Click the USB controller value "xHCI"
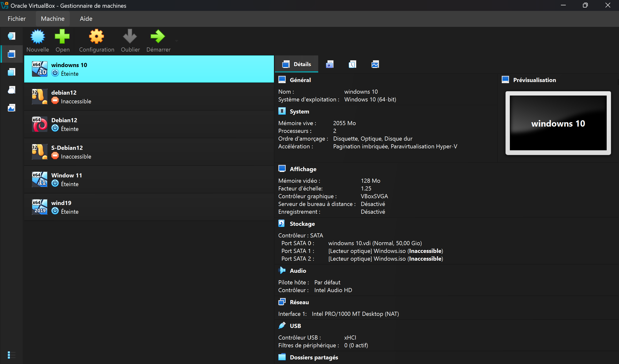 (x=350, y=337)
